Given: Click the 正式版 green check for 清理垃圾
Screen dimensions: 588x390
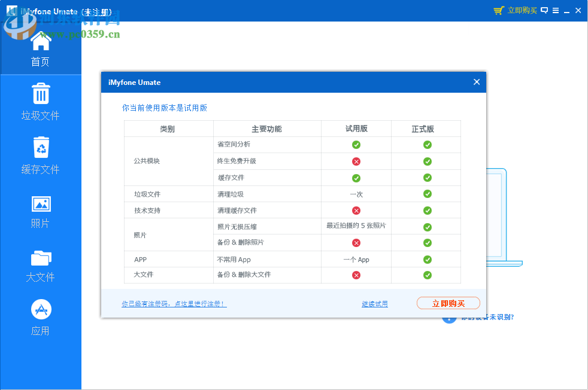Looking at the screenshot, I should click(x=427, y=194).
